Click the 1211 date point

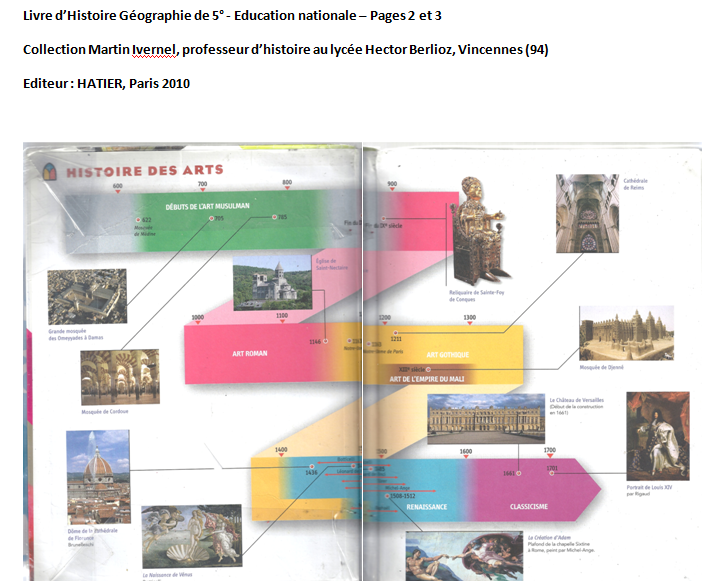pyautogui.click(x=395, y=333)
